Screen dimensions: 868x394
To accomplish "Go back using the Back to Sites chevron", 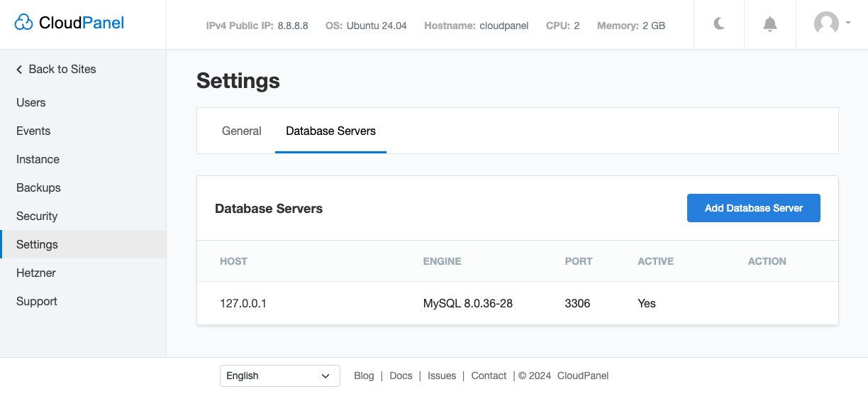I will tap(19, 70).
